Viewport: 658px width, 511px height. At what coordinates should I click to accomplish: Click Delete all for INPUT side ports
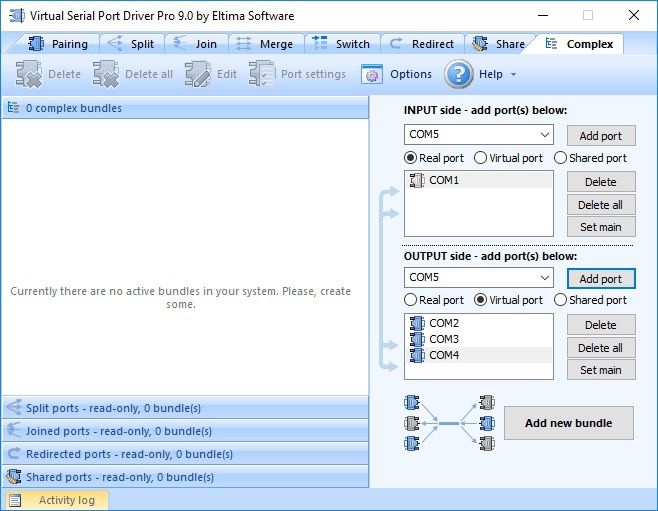point(601,205)
